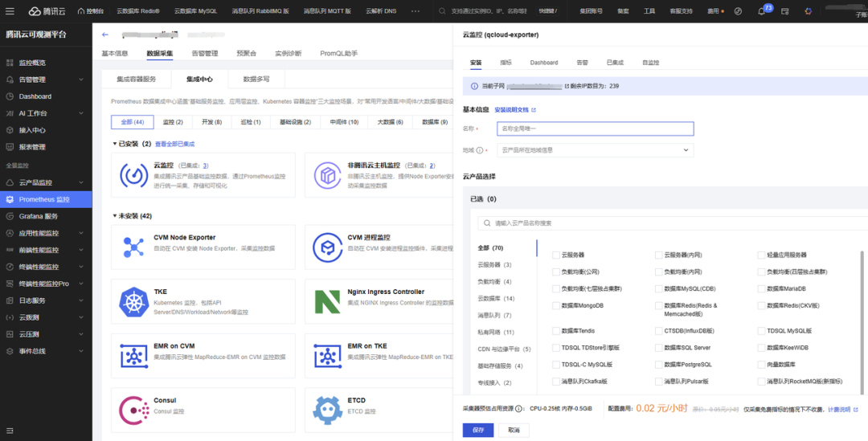The width and height of the screenshot is (868, 441).
Task: Switch to the 告警管理 tab
Action: (x=205, y=54)
